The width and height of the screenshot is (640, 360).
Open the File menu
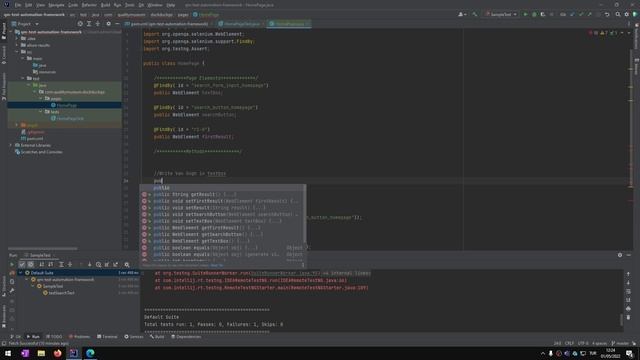[18, 5]
